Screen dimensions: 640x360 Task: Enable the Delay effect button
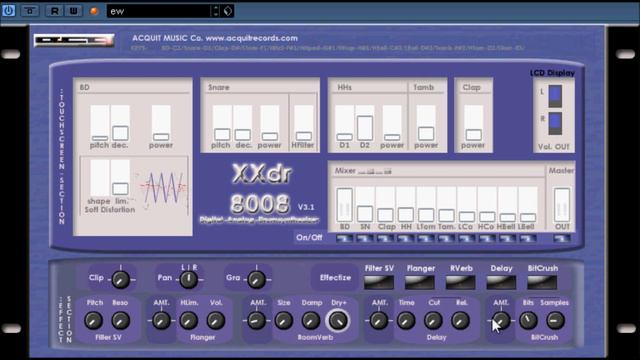(501, 282)
